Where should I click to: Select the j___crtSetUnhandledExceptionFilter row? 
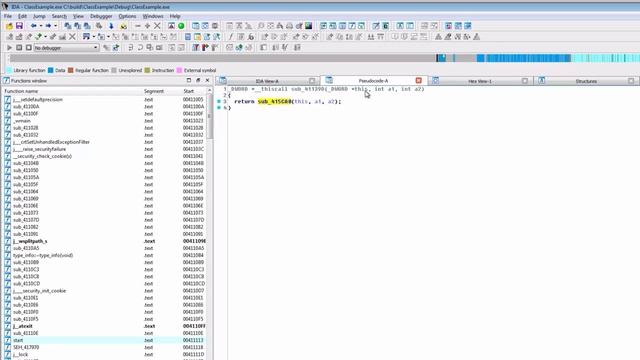(x=106, y=142)
